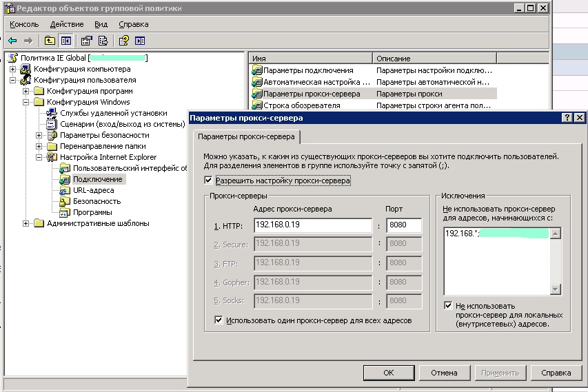Click into the Исключения addresses text box

497,261
